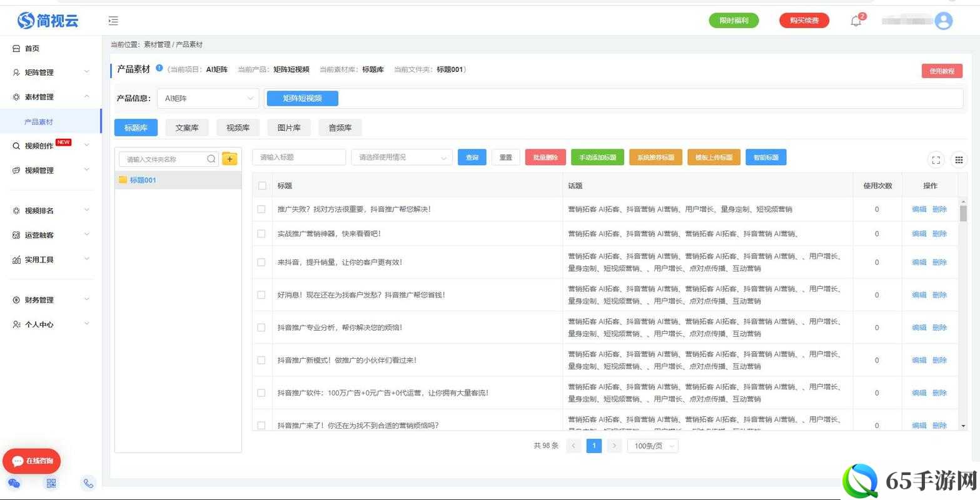
Task: Collapse 素材管理 sidebar menu
Action: click(x=51, y=97)
